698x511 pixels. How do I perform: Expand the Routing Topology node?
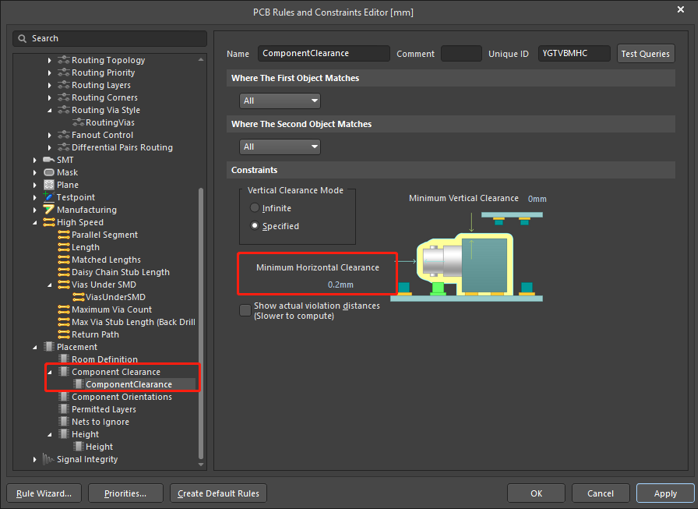(49, 60)
